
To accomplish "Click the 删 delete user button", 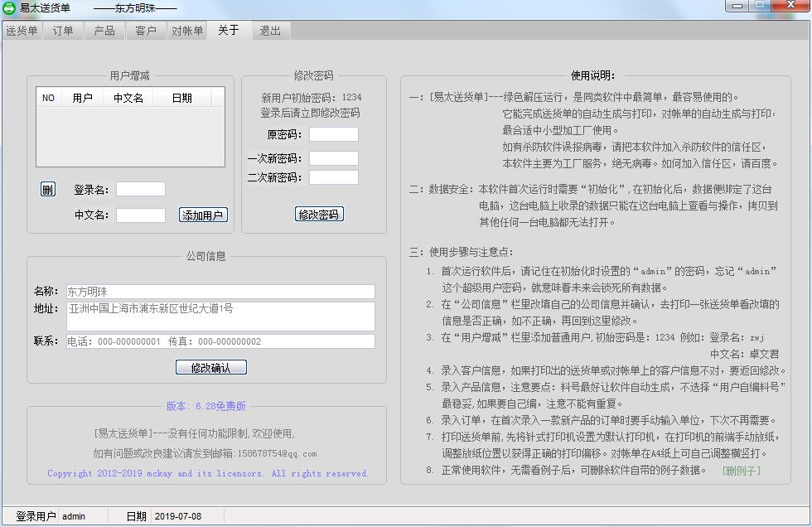I will coord(48,190).
